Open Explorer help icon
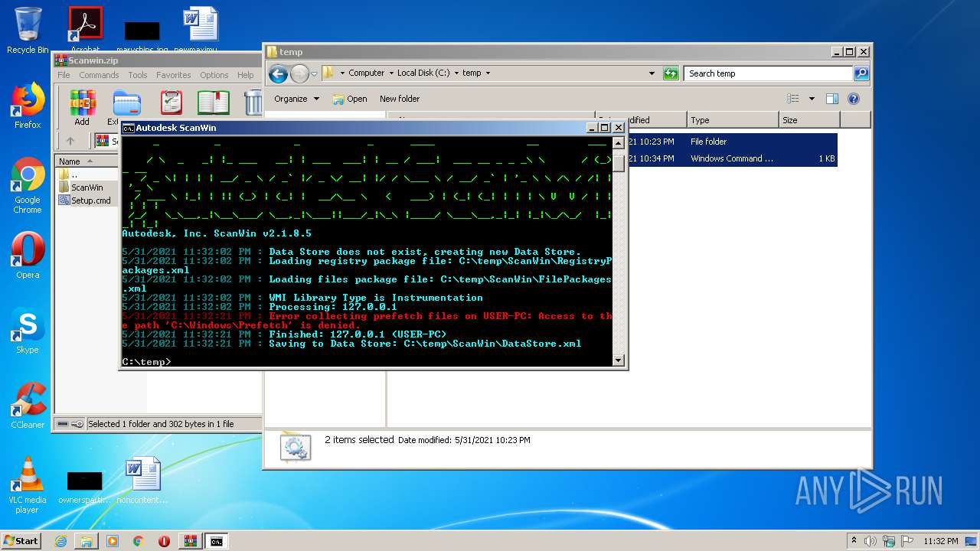The height and width of the screenshot is (551, 980). [x=854, y=99]
